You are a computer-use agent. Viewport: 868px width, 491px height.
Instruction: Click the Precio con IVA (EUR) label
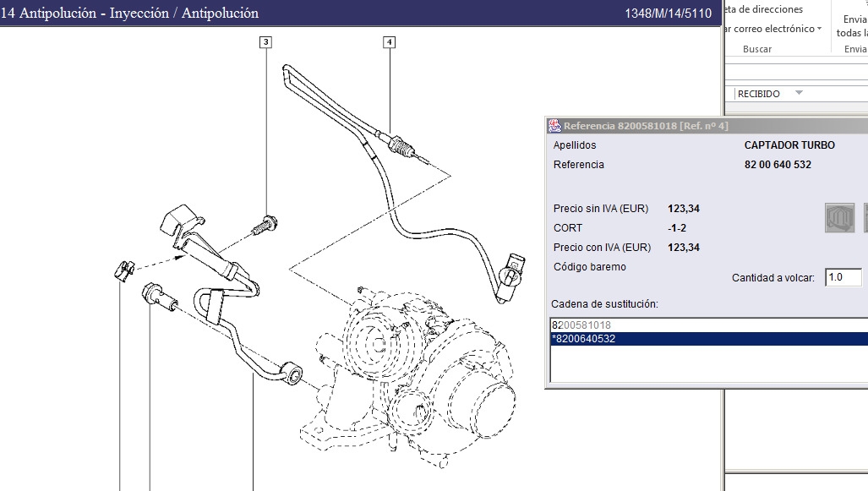(x=603, y=248)
